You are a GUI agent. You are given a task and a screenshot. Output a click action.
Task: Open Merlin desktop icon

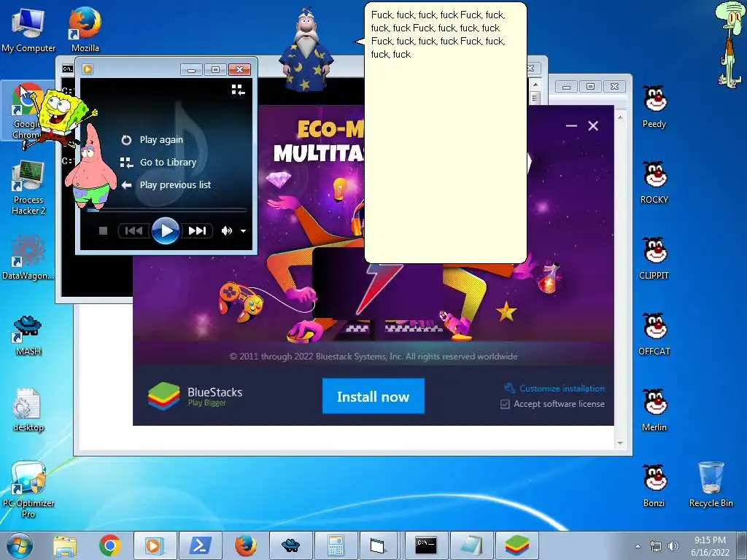(x=654, y=410)
